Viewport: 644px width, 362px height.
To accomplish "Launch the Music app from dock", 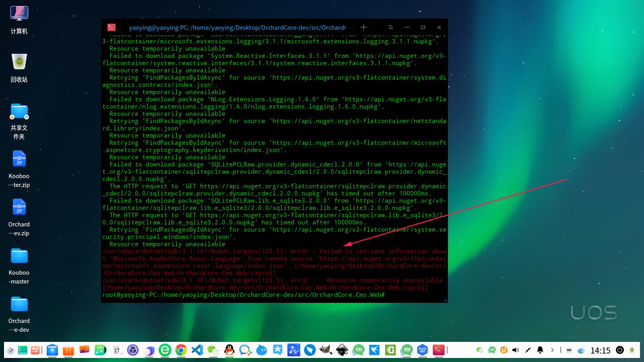I will pos(101,350).
